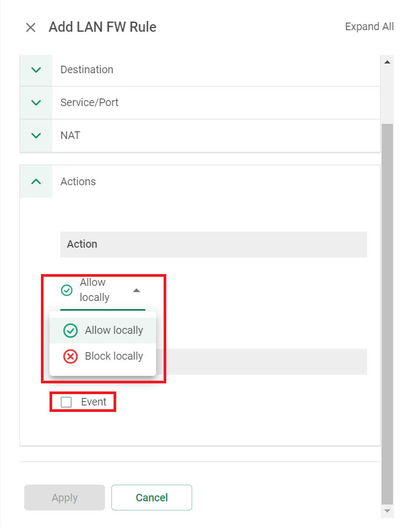416x532 pixels.
Task: Expand the Destination section chevron
Action: [x=36, y=70]
